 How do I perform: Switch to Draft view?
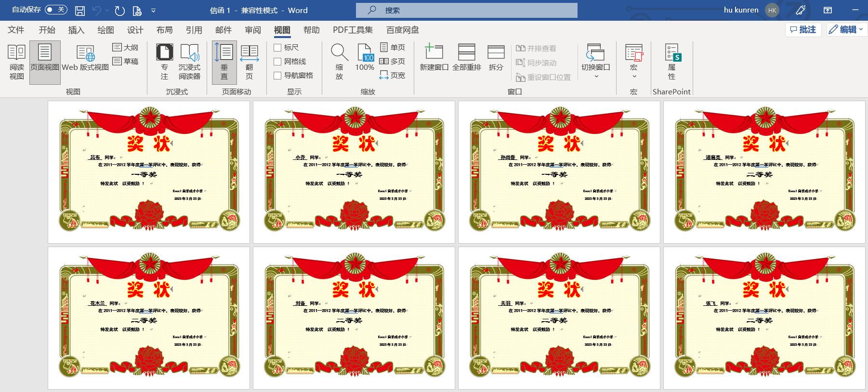click(125, 61)
